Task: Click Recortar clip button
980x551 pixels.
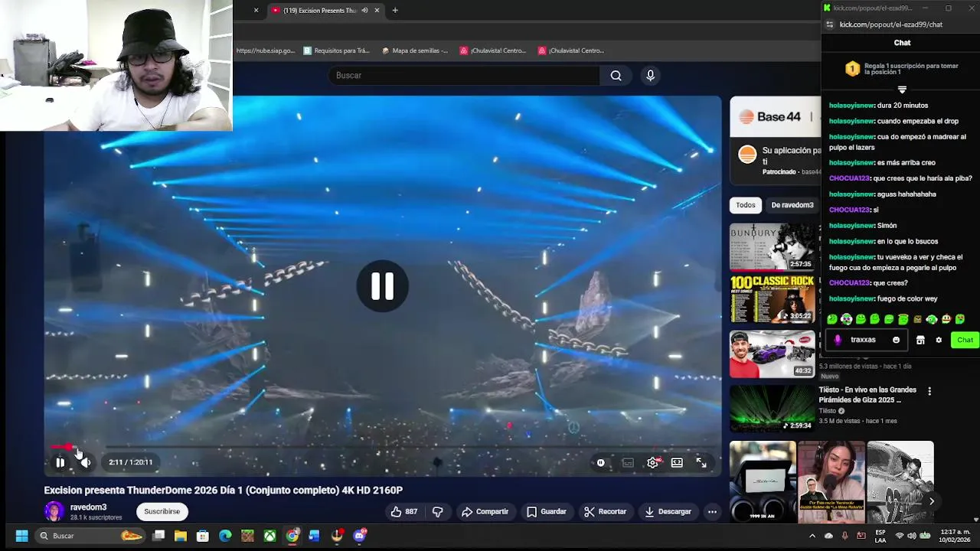Action: click(605, 512)
